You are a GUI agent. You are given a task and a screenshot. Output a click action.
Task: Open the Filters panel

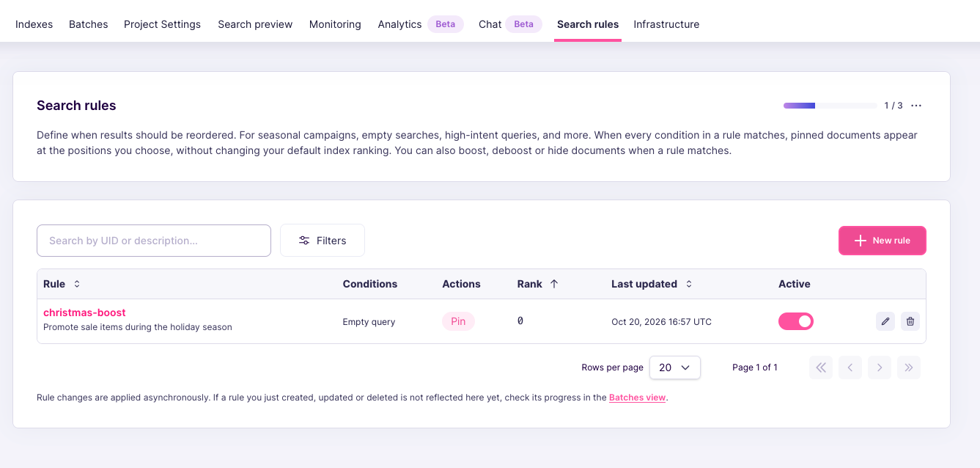click(x=323, y=241)
